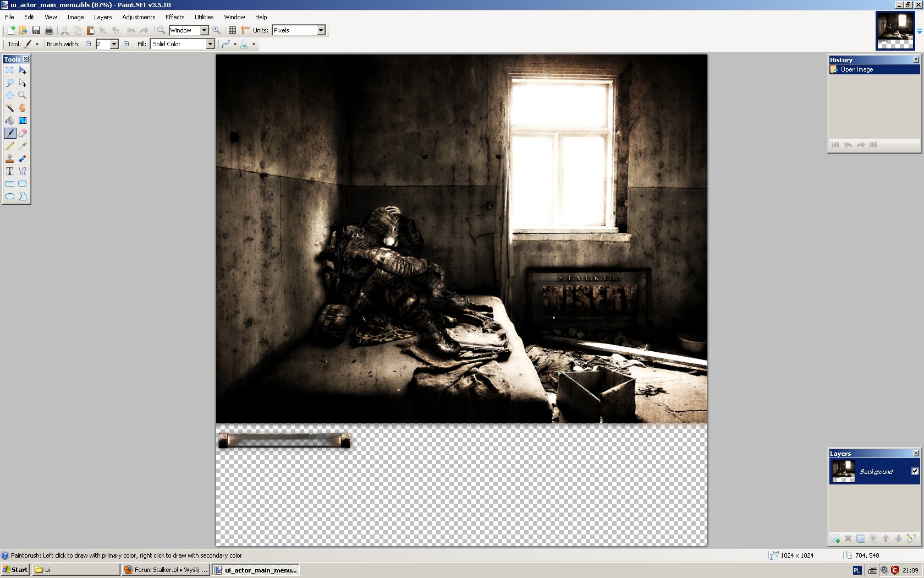Open the Edit menu

tap(29, 17)
